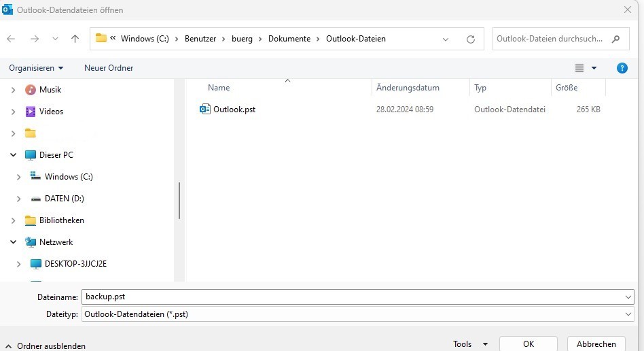Click the Dateiname input field

pos(353,297)
